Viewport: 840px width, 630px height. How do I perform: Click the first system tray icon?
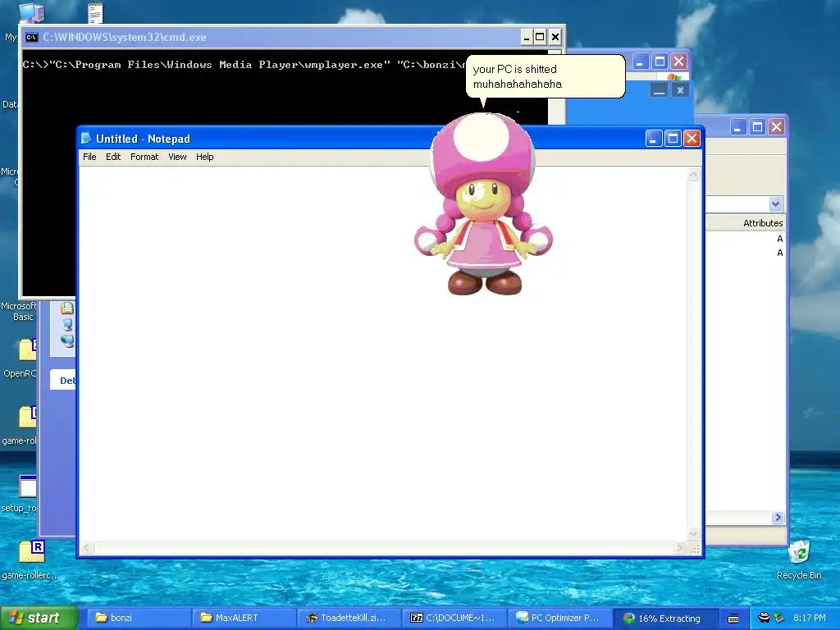765,618
